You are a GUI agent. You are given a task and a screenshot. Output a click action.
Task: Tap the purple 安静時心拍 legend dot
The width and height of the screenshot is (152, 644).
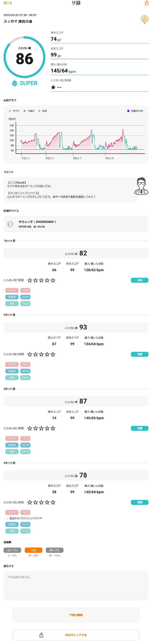point(128,111)
